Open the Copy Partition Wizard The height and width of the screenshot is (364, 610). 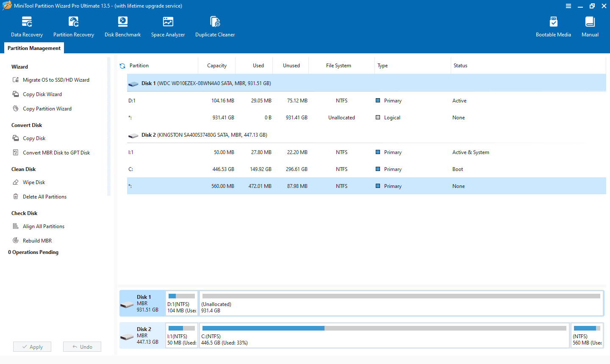47,108
